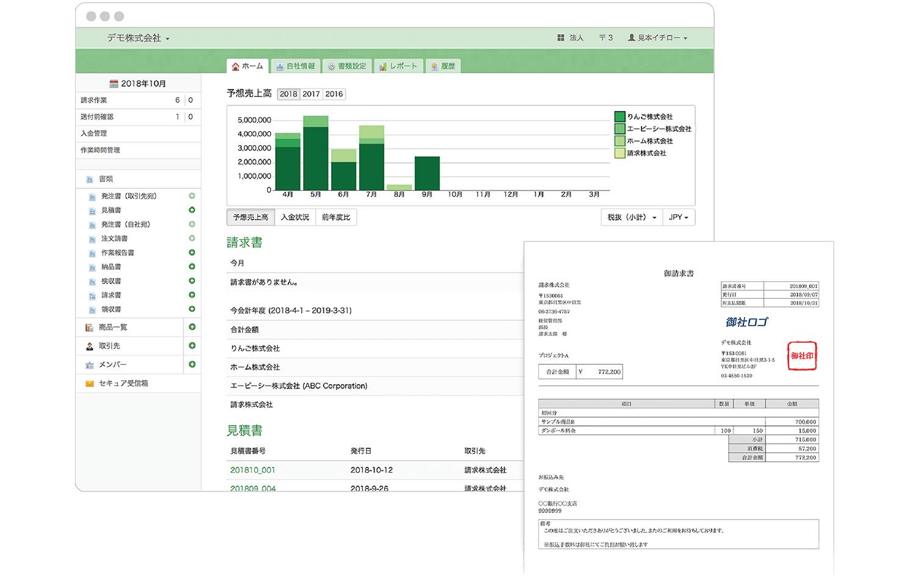Click the 商品一覧 list icon
The width and height of the screenshot is (905, 588).
[x=90, y=328]
